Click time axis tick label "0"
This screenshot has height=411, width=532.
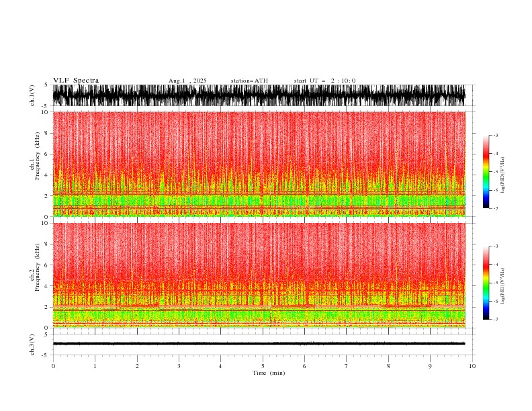53,366
